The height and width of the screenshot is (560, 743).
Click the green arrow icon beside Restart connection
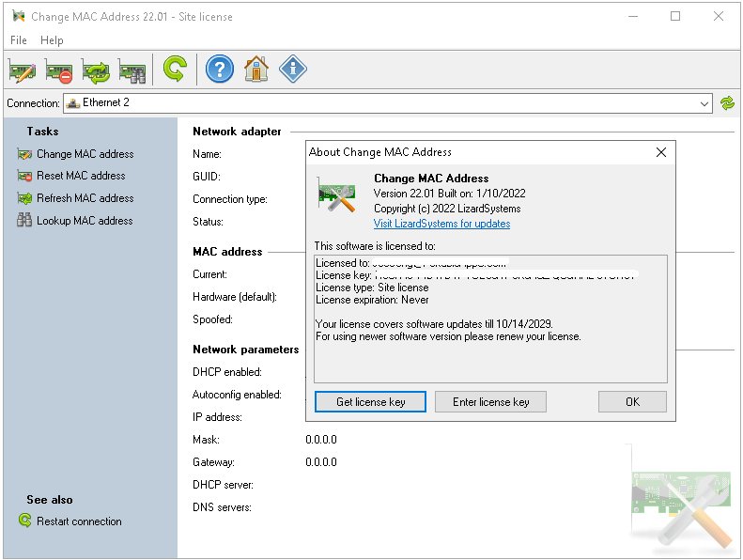tap(24, 521)
